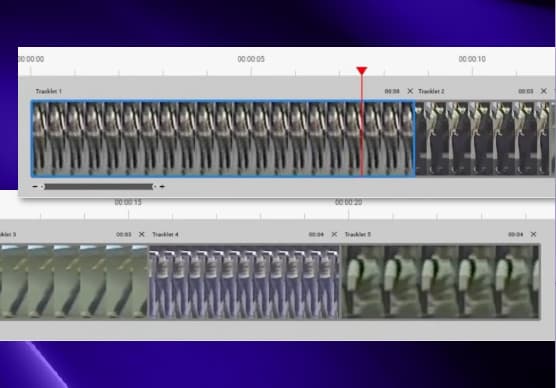Click the Tracklet 5 label
556x388 pixels.
pyautogui.click(x=358, y=234)
